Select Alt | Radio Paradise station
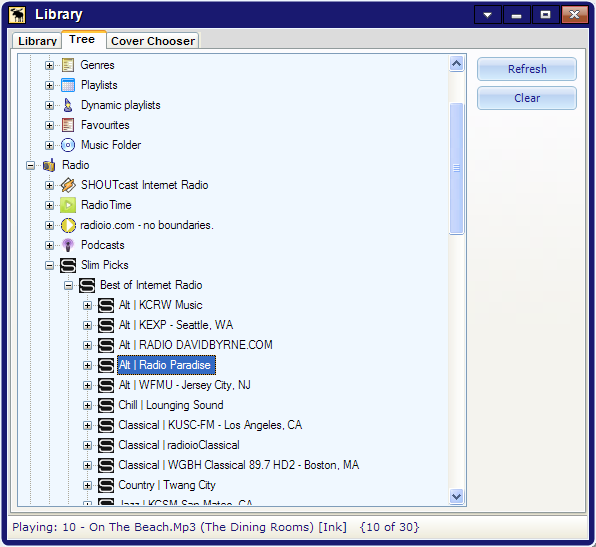596x547 pixels. pyautogui.click(x=166, y=365)
